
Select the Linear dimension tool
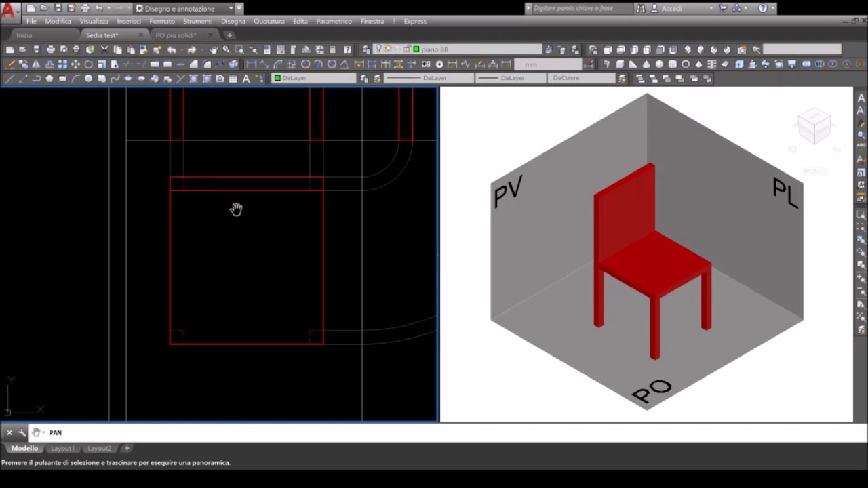pos(251,64)
